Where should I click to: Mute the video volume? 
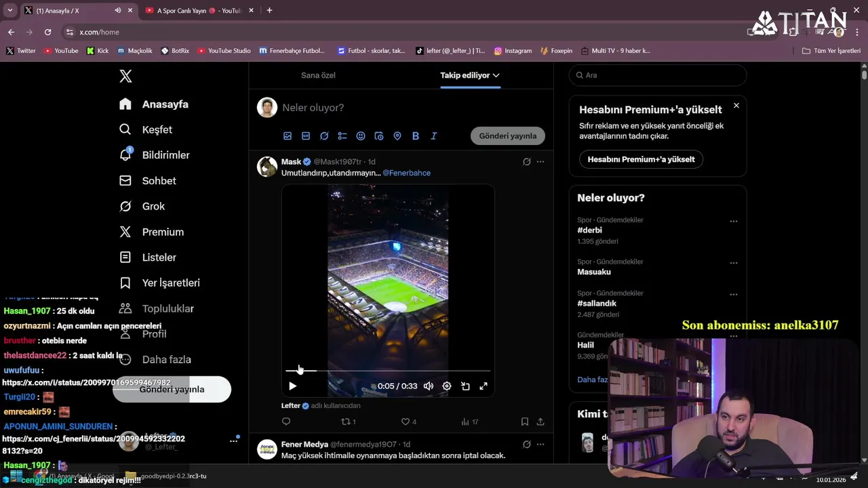click(429, 386)
